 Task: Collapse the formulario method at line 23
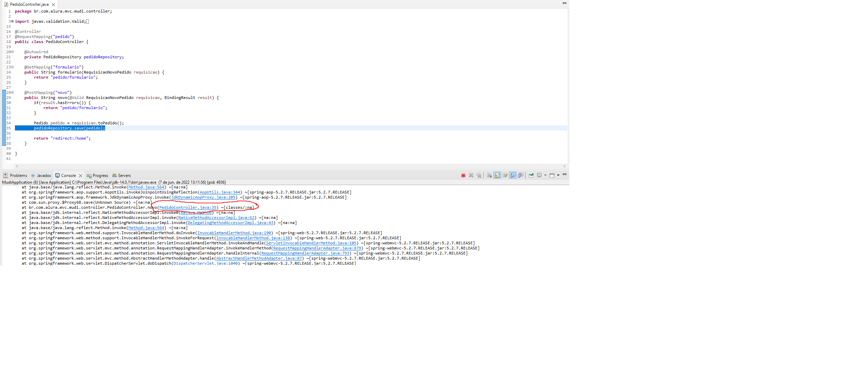12,67
